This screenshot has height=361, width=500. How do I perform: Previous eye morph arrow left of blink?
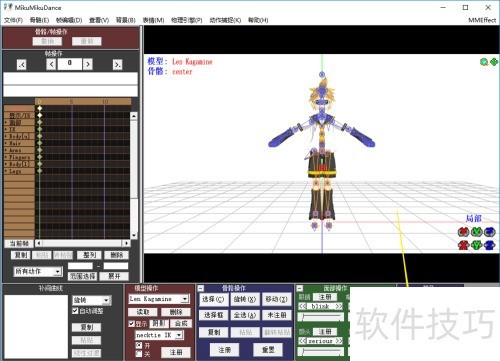303,306
